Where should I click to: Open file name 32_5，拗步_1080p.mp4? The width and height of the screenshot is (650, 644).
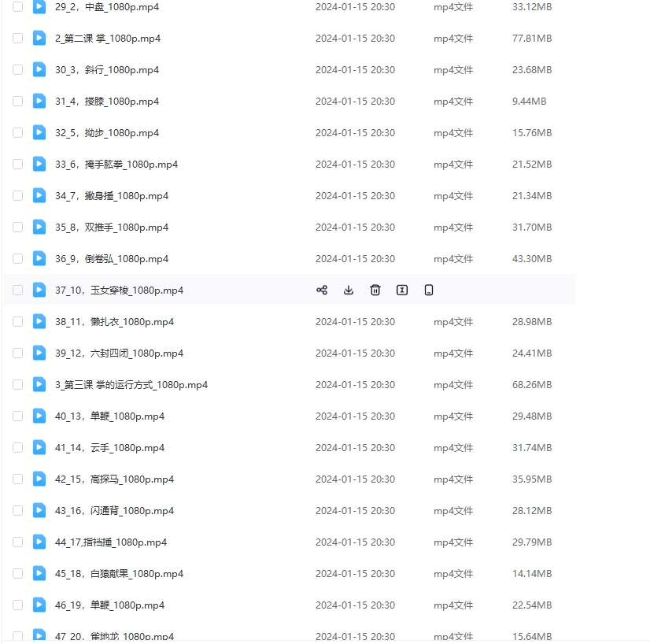pos(107,133)
